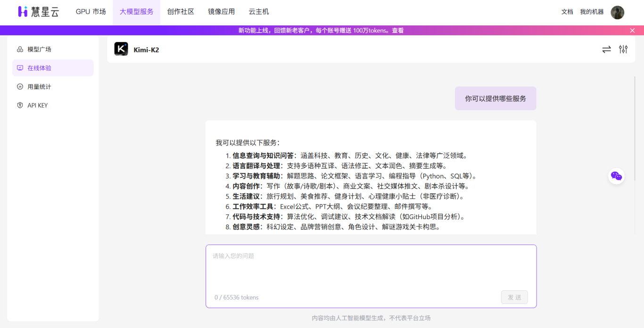The width and height of the screenshot is (644, 328).
Task: Open the 模型广场 sidebar icon
Action: coord(20,49)
